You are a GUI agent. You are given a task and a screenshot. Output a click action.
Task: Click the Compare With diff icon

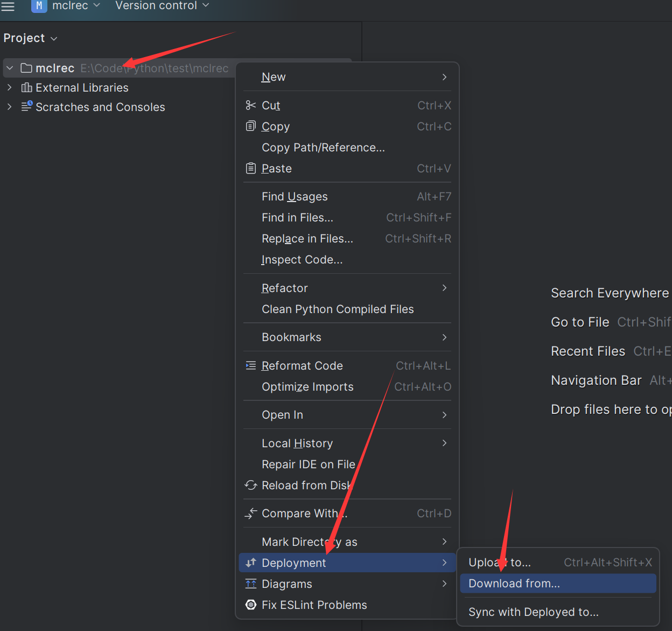[251, 513]
